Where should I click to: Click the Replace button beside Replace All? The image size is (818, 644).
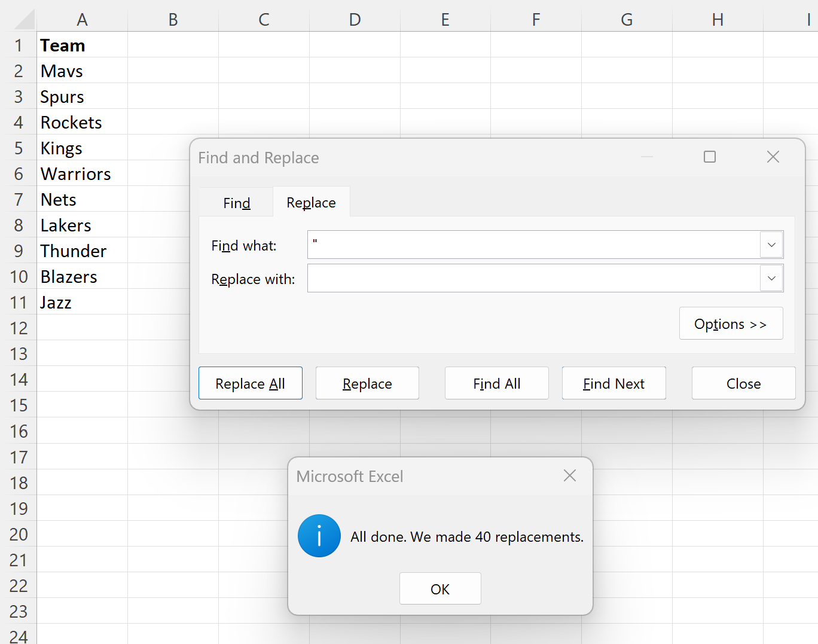367,383
